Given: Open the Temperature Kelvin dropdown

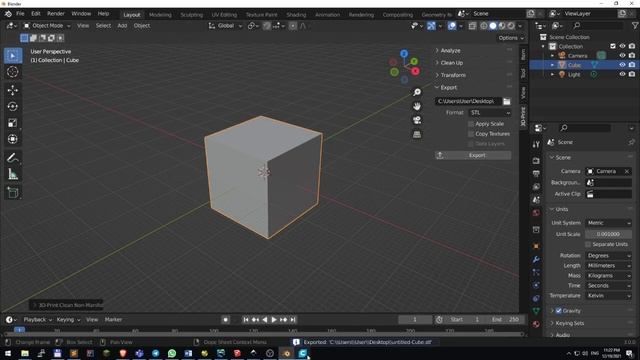Looking at the screenshot, I should point(609,296).
